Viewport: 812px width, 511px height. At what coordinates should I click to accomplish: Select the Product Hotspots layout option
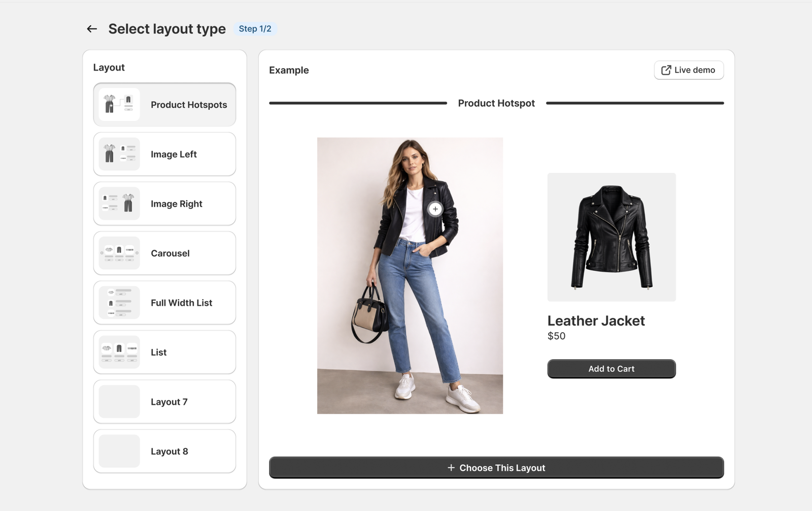[x=189, y=105]
